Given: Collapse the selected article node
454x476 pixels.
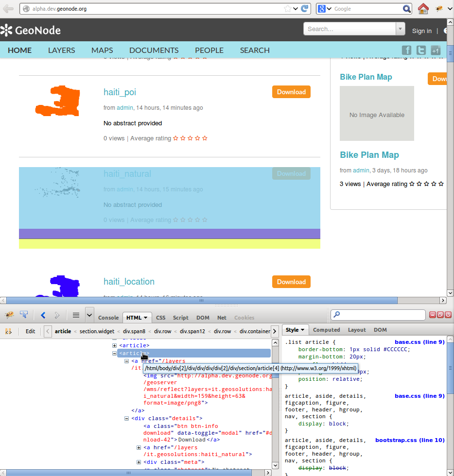Looking at the screenshot, I should click(x=114, y=354).
